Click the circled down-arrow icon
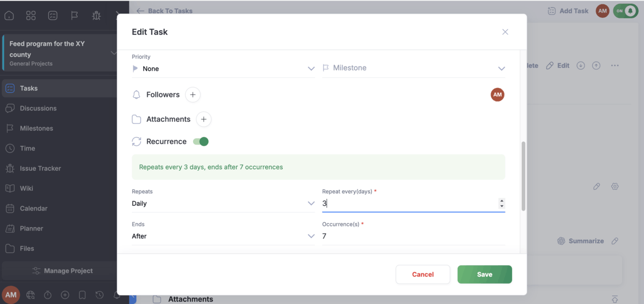The width and height of the screenshot is (644, 304). [x=581, y=66]
